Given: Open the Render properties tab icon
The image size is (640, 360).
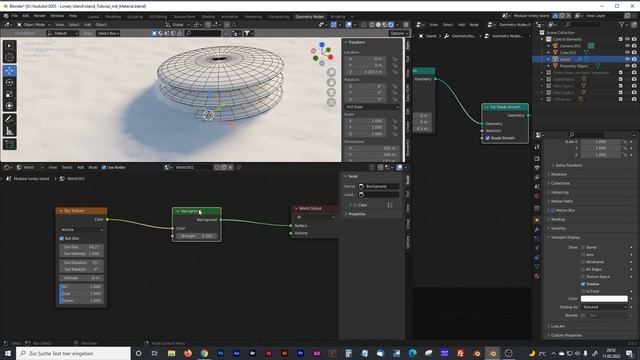Looking at the screenshot, I should [537, 159].
